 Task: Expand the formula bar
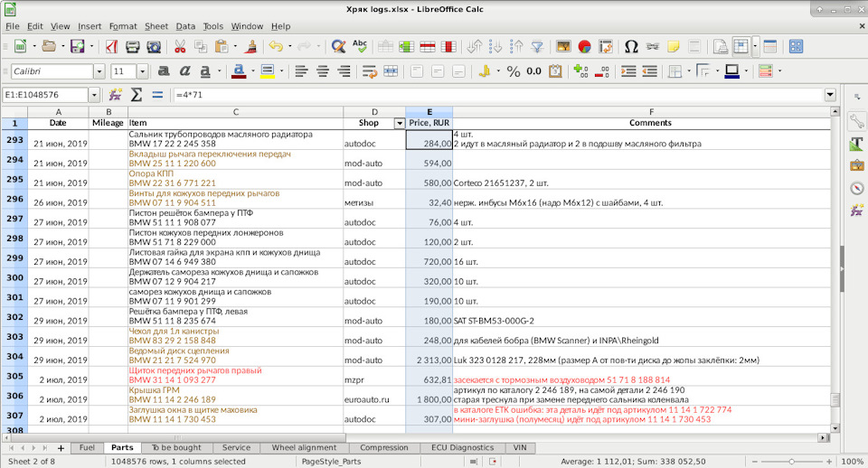pyautogui.click(x=830, y=95)
